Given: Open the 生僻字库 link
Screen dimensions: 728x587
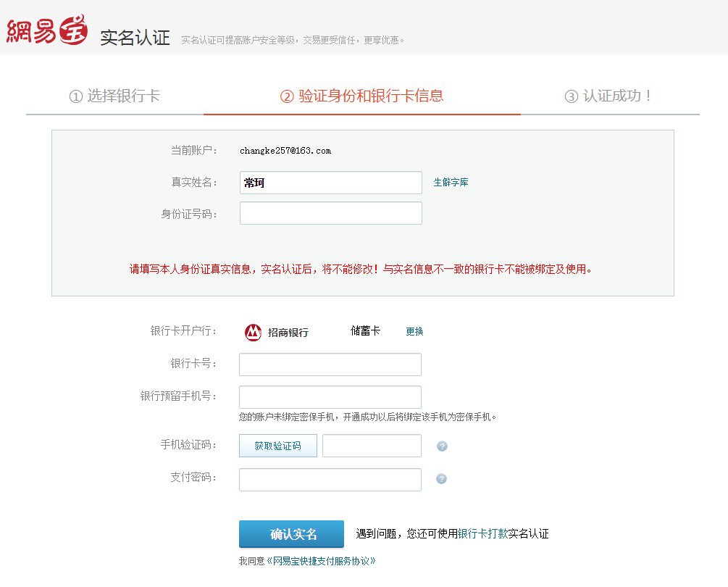Looking at the screenshot, I should (451, 183).
